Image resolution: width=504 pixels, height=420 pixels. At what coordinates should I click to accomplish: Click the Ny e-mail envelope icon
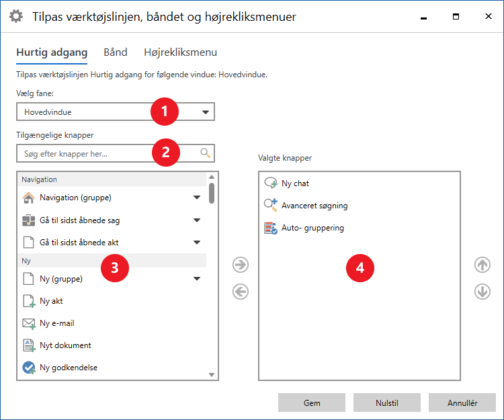point(29,323)
